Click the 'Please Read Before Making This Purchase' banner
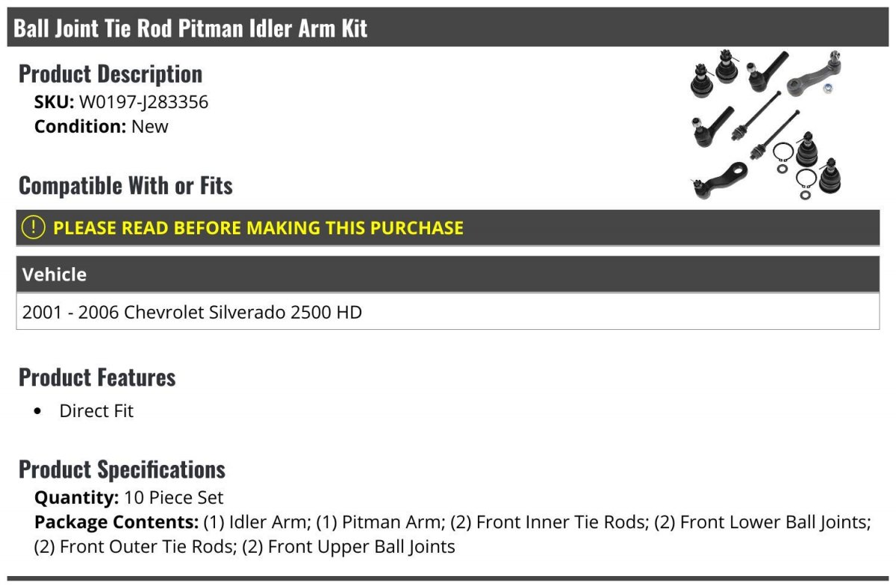Image resolution: width=896 pixels, height=588 pixels. (x=448, y=228)
